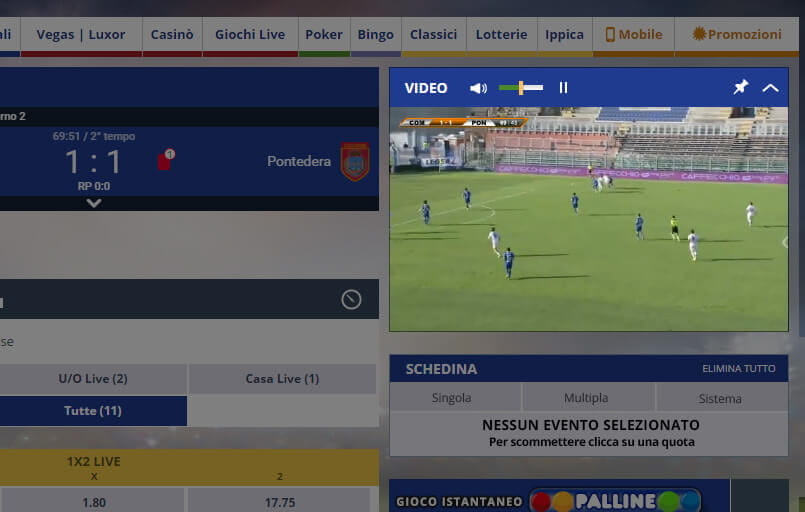Go to the Ippica section

point(565,34)
